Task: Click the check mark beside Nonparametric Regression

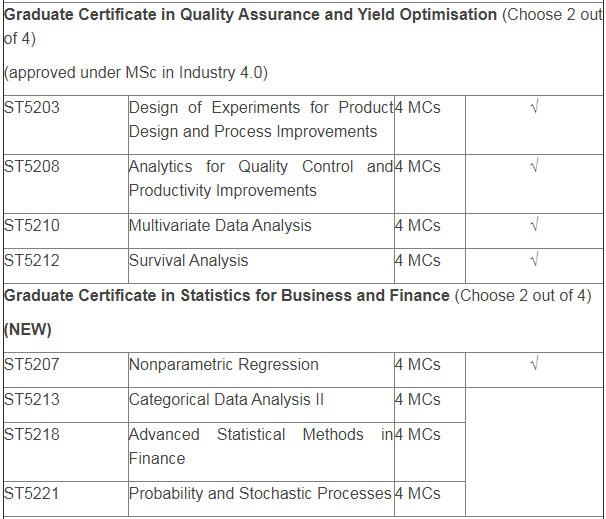Action: (535, 365)
